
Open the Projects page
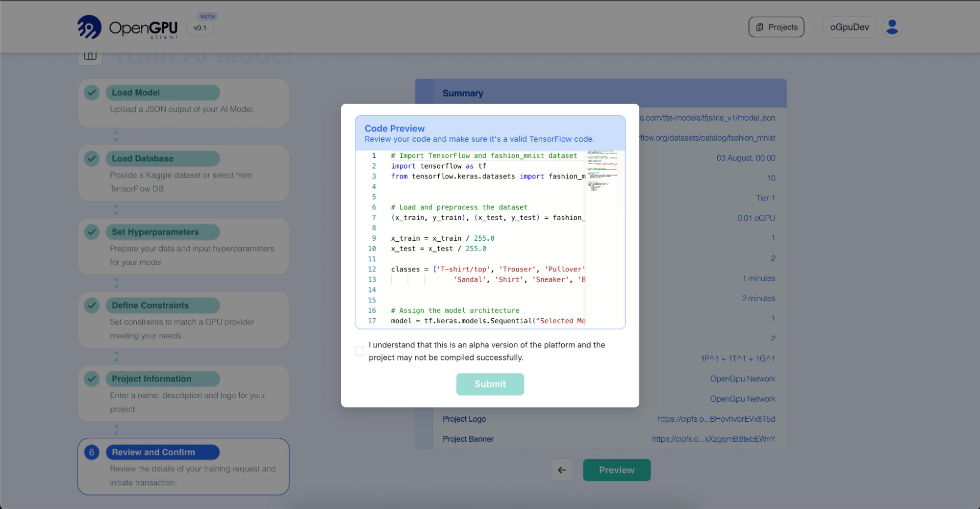click(776, 27)
